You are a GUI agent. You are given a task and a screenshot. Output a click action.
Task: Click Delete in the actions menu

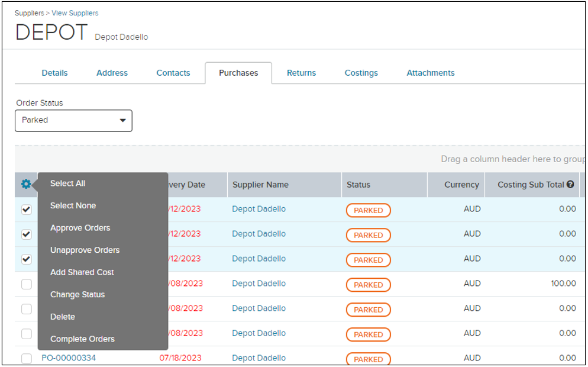point(63,317)
